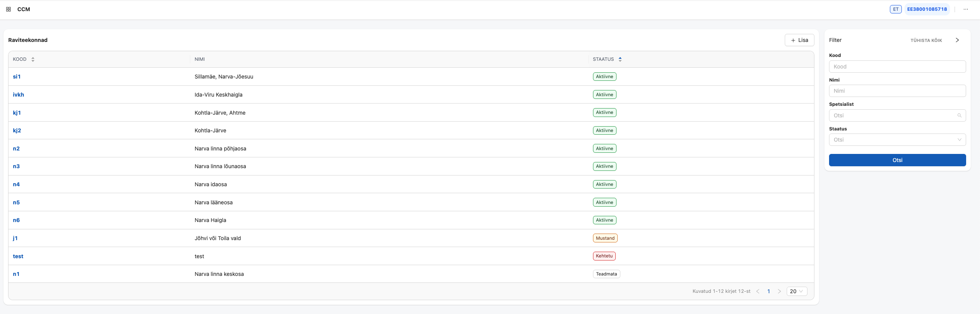Go to previous page arrow
This screenshot has width=980, height=314.
(x=758, y=291)
